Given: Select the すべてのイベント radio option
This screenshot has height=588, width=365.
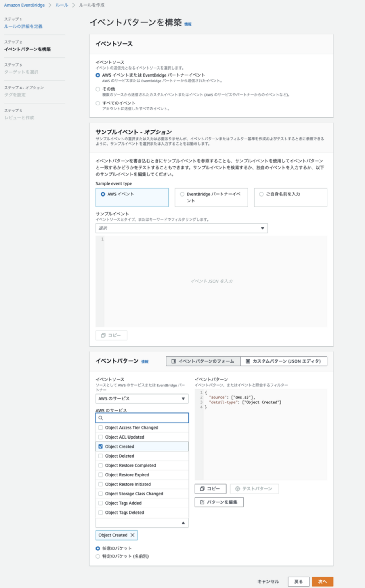Looking at the screenshot, I should [98, 103].
